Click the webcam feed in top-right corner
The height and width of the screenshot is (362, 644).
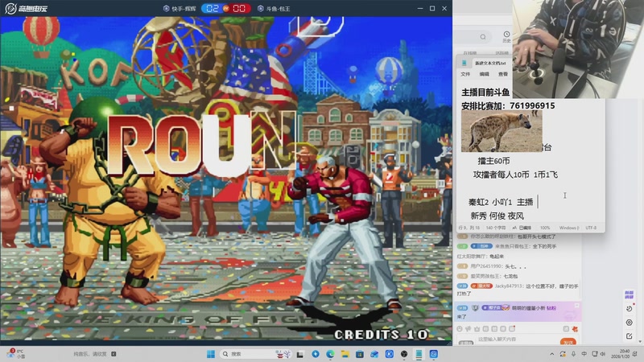click(x=578, y=49)
